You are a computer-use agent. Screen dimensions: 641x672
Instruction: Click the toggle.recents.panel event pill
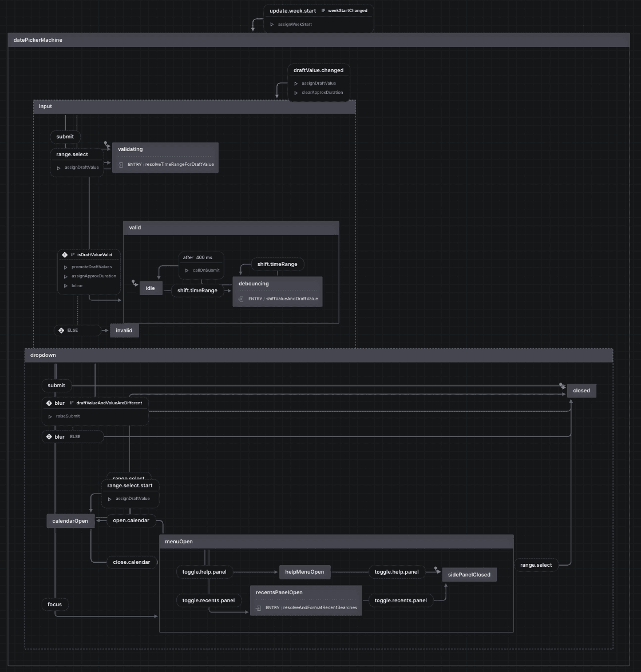209,601
